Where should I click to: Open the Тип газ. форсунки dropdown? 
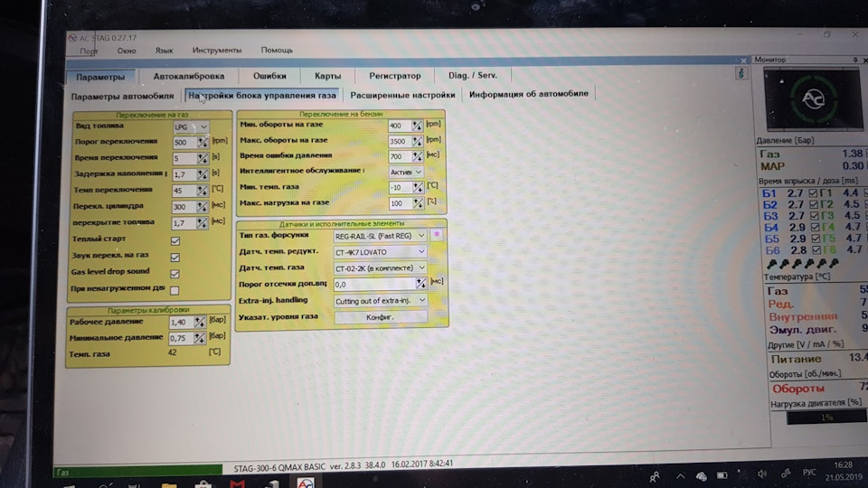[380, 236]
